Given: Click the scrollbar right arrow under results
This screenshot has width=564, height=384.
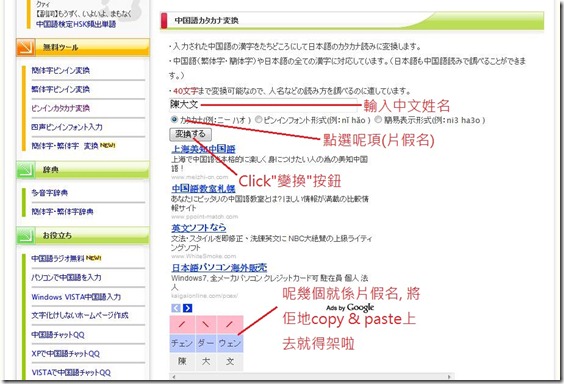Looking at the screenshot, I should tap(449, 377).
